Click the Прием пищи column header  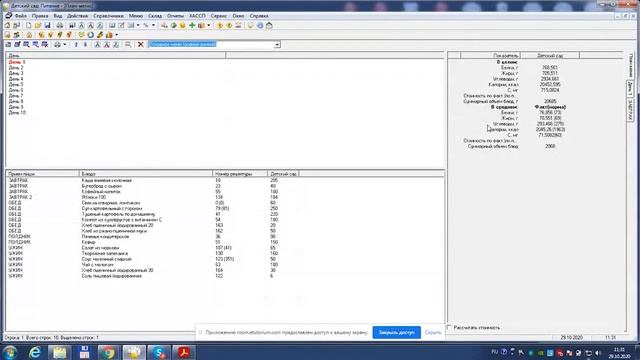42,174
